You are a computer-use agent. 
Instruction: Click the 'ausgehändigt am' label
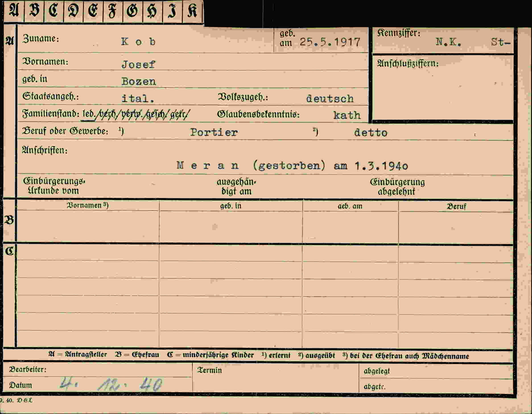[237, 187]
